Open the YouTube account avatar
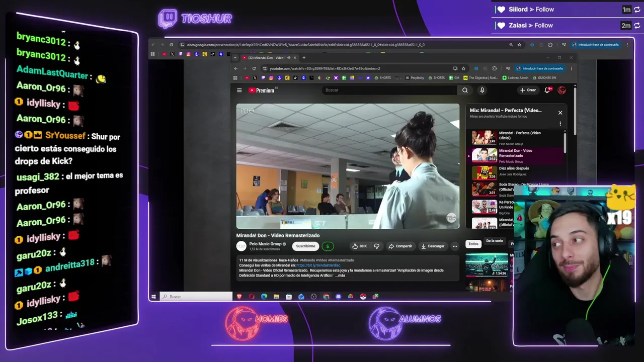Image resolution: width=644 pixels, height=362 pixels. [x=562, y=90]
